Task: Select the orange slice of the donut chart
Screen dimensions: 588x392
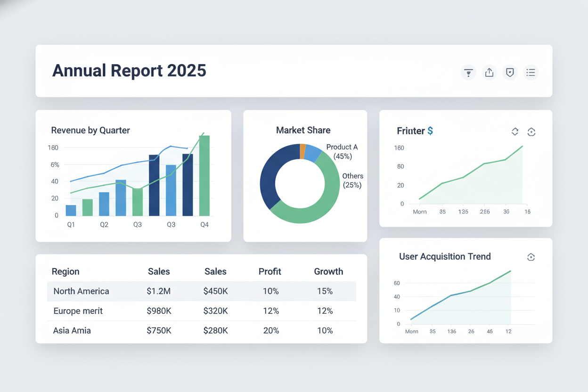Action: coord(302,151)
